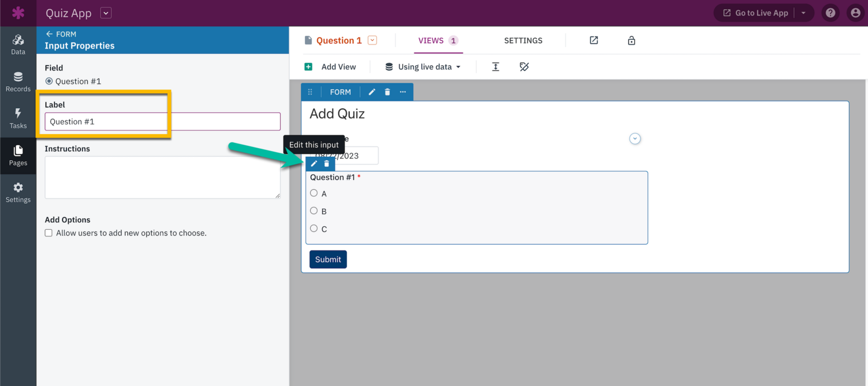Viewport: 868px width, 386px height.
Task: Click the Add View button label
Action: (x=339, y=67)
